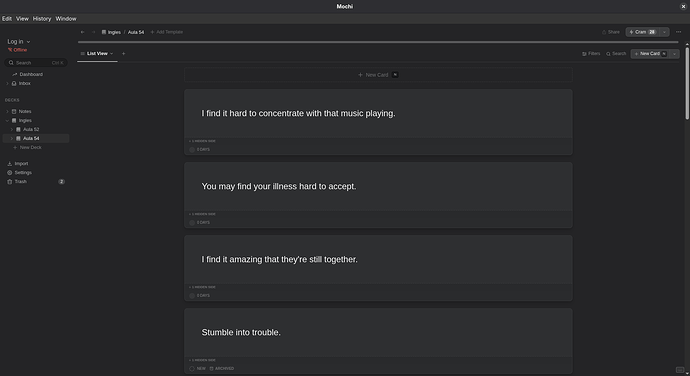The width and height of the screenshot is (690, 376).
Task: Add a new view with plus icon
Action: [124, 54]
